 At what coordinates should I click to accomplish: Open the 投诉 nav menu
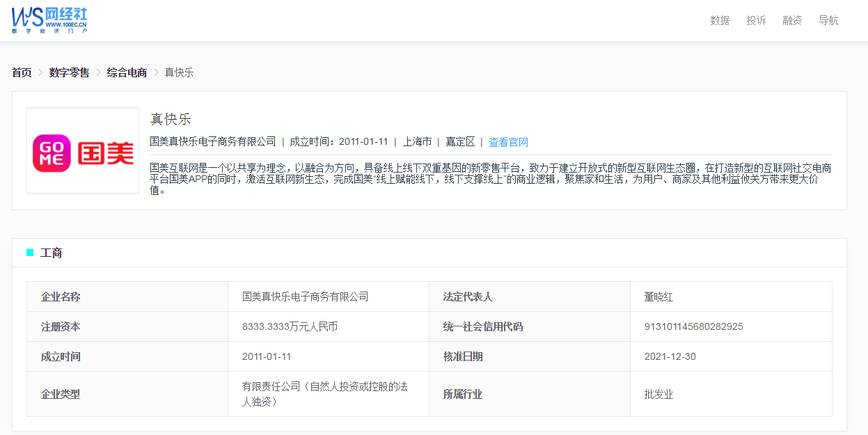756,20
